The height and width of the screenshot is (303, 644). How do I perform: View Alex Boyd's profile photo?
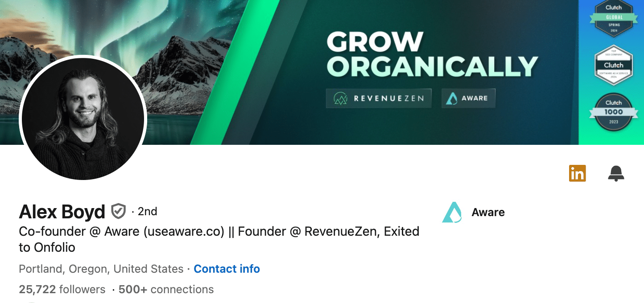[83, 118]
